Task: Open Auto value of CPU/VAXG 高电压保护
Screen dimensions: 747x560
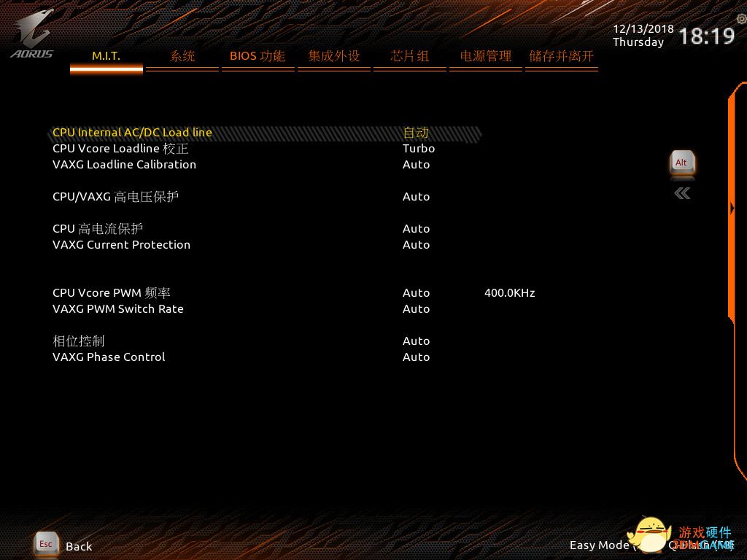Action: click(416, 197)
